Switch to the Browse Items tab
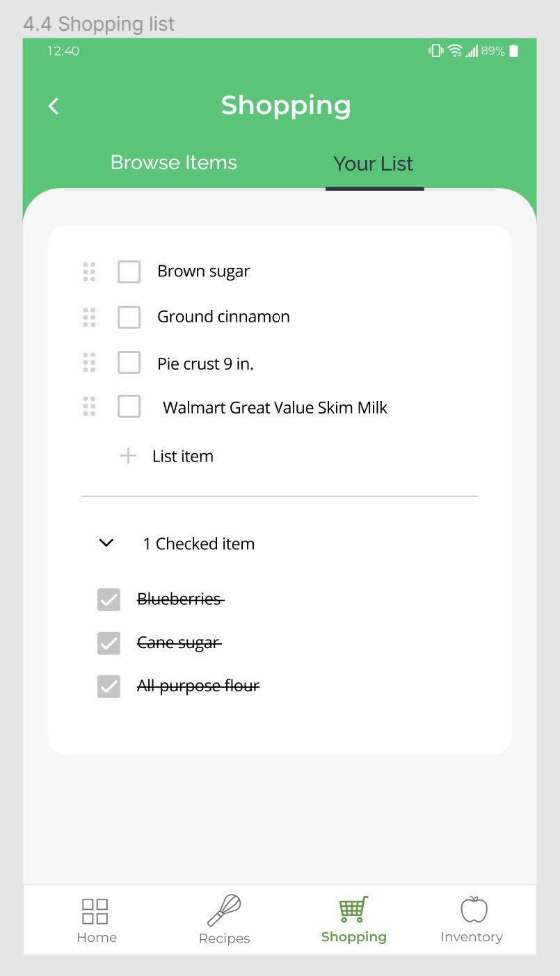Viewport: 560px width, 976px height. click(174, 163)
